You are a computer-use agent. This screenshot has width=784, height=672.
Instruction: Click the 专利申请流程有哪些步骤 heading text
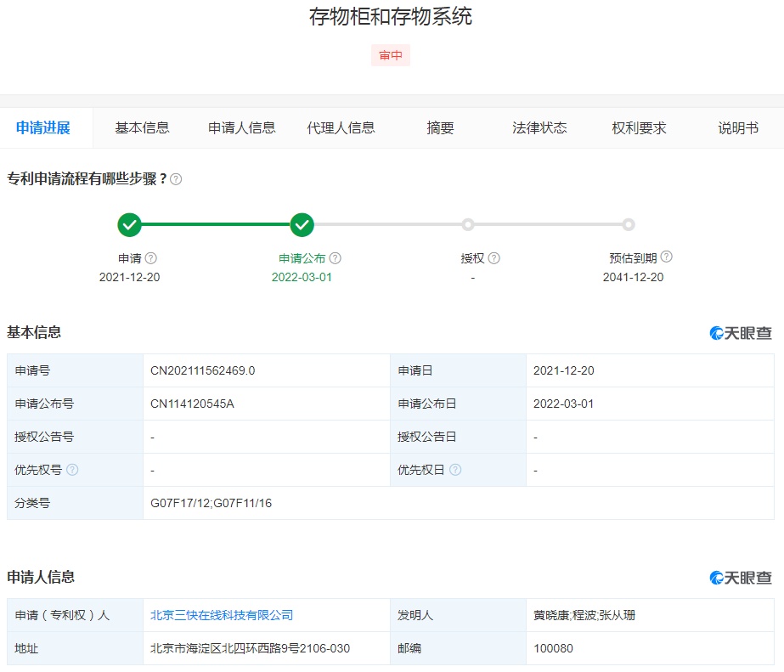(87, 178)
